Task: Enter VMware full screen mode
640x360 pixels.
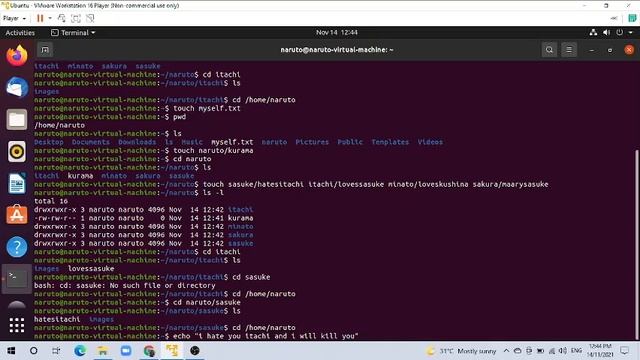Action: coord(76,18)
